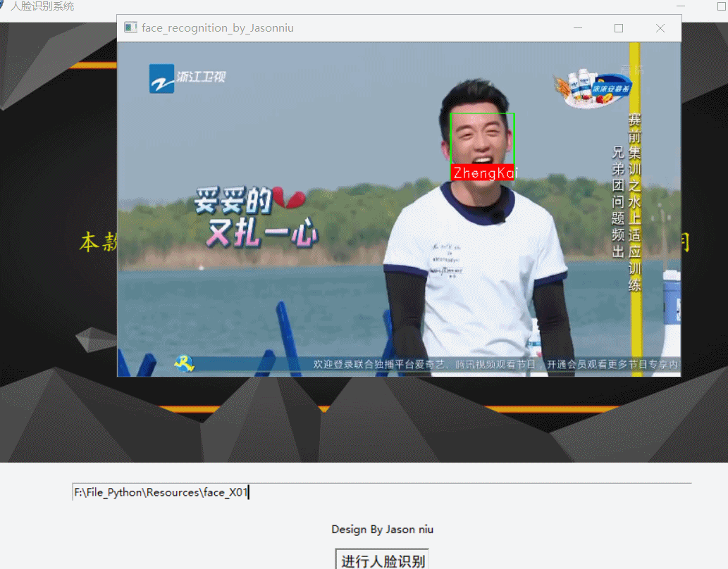Close the face_recognition_by_Jasonniu window

(660, 28)
